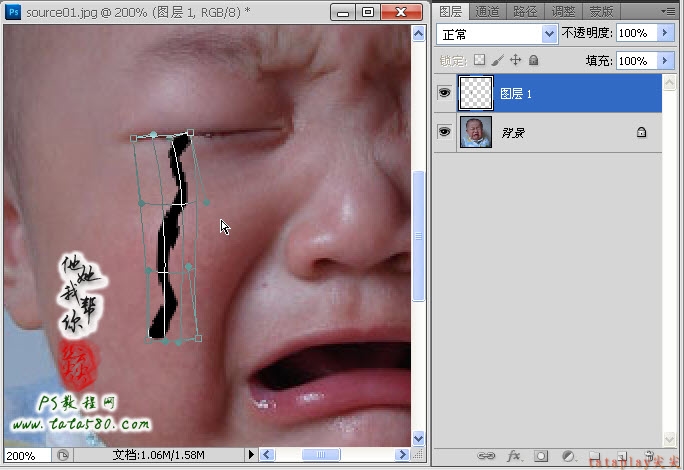Lock layer position
The height and width of the screenshot is (470, 684).
tap(516, 60)
